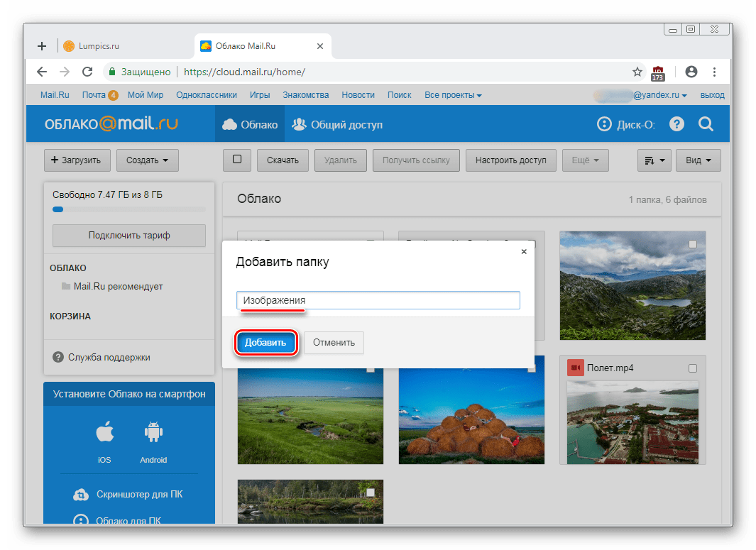Image resolution: width=756 pixels, height=550 pixels.
Task: Toggle the select-all checkbox in toolbar
Action: 237,160
